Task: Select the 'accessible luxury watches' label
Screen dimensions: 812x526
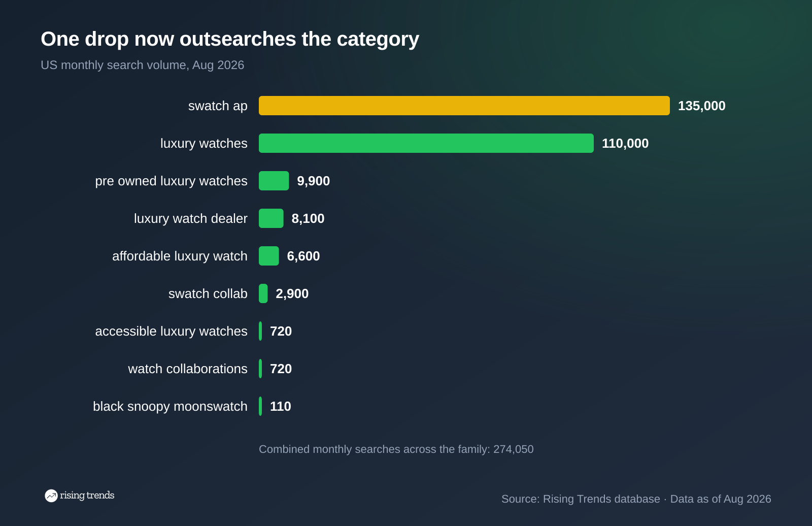Action: (172, 331)
